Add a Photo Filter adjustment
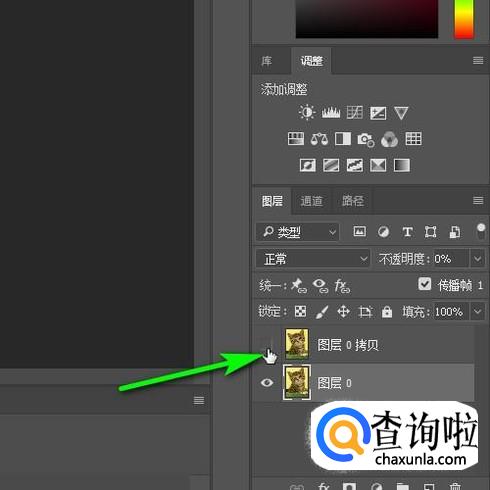The image size is (490, 490). click(366, 139)
